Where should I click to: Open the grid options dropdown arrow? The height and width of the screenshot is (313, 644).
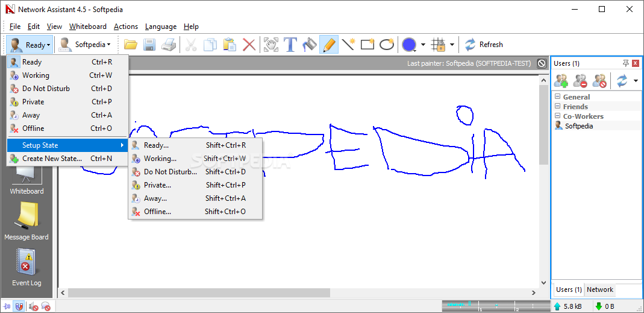point(452,45)
